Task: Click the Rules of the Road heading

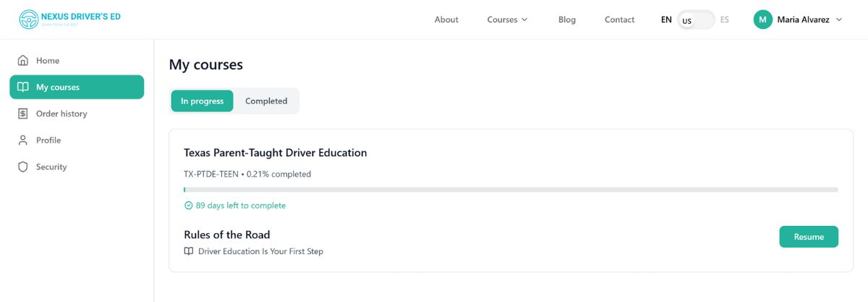Action: pos(226,235)
